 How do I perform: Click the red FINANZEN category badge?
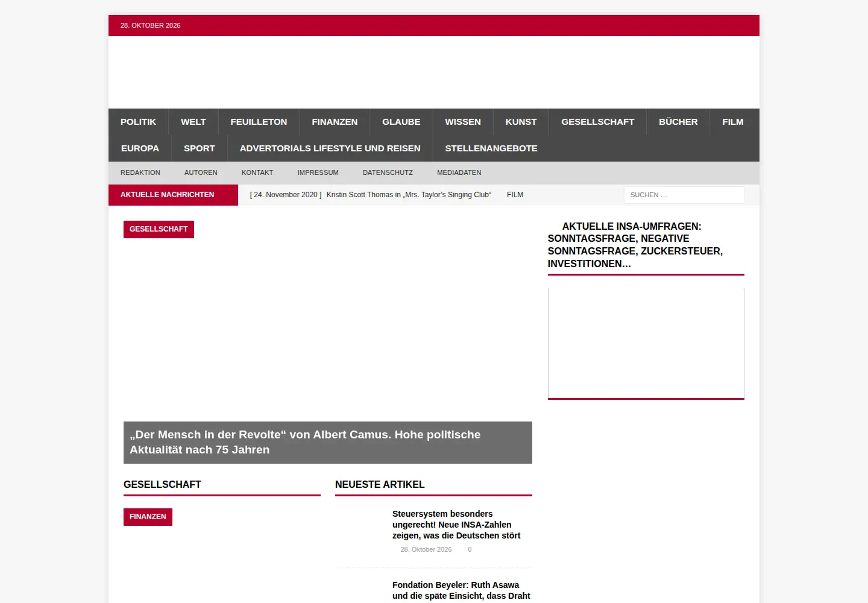(x=148, y=517)
